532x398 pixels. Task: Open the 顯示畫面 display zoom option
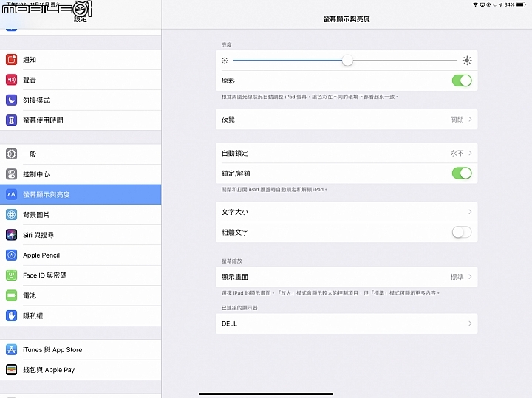pos(347,277)
